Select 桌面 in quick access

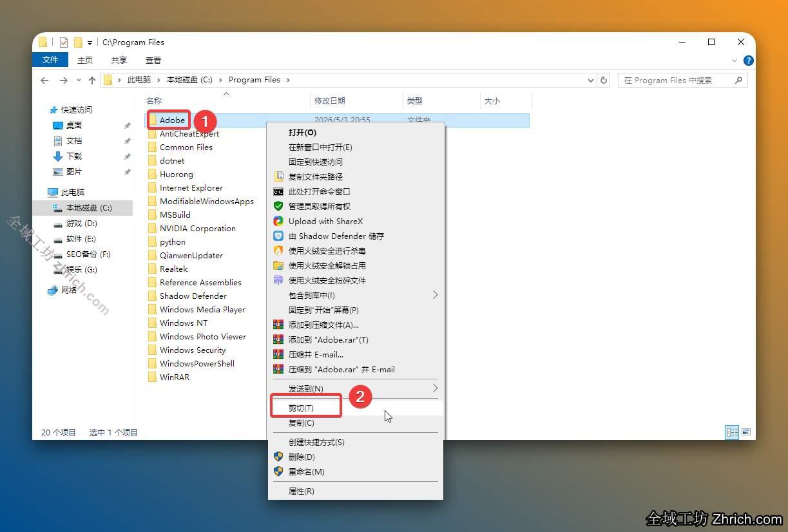pos(74,126)
